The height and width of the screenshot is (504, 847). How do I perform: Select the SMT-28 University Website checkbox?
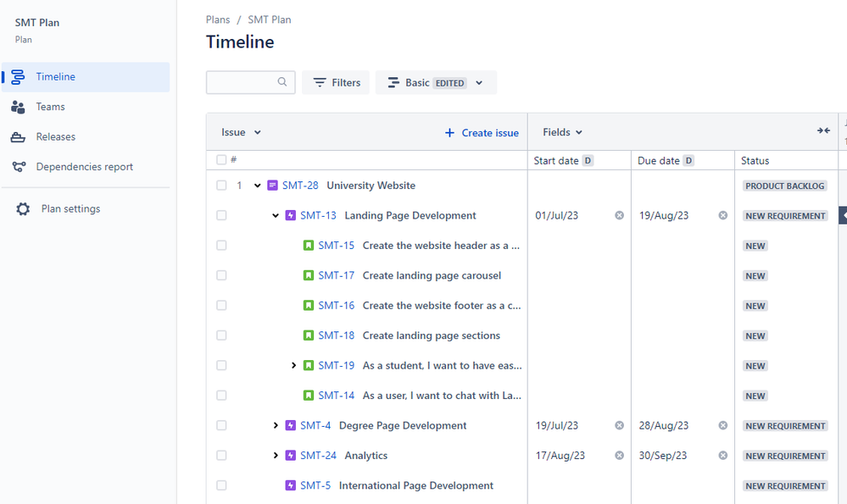(x=221, y=186)
